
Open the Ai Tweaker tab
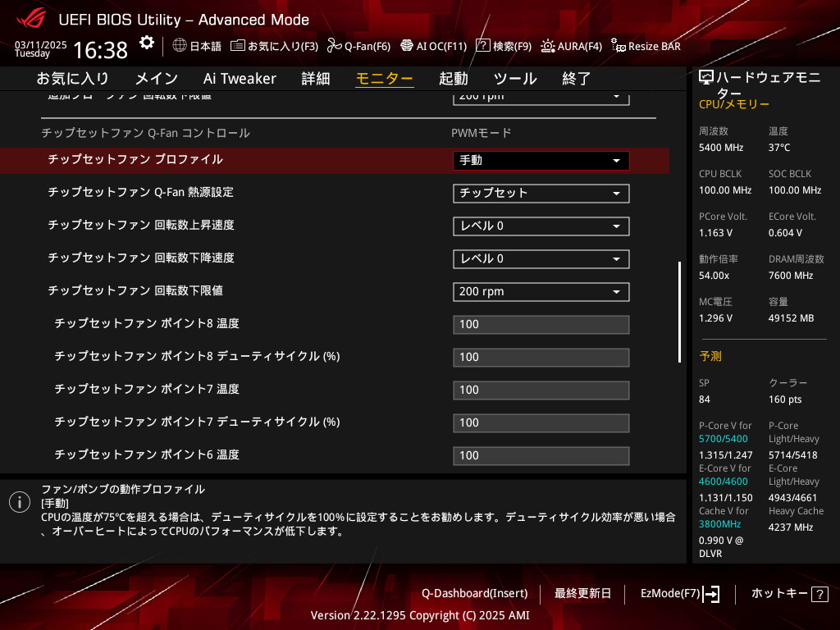[x=240, y=79]
